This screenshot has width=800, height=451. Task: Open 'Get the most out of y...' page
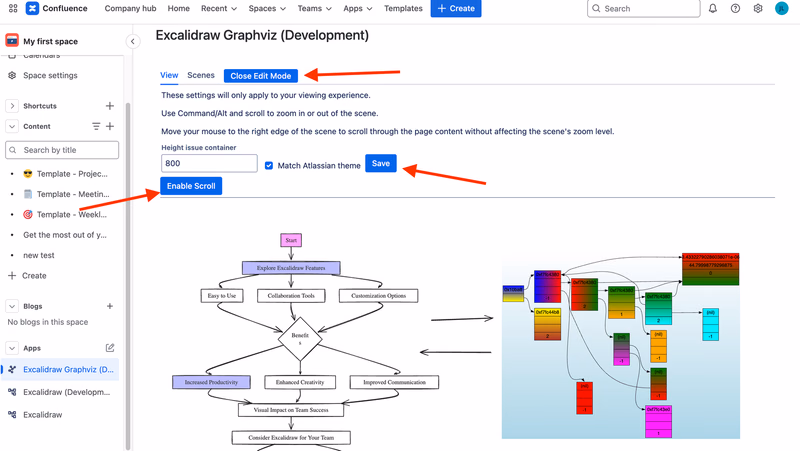65,235
